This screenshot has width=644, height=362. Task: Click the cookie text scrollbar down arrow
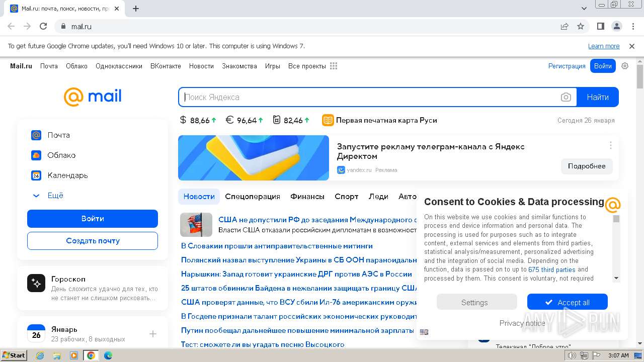[x=616, y=279]
